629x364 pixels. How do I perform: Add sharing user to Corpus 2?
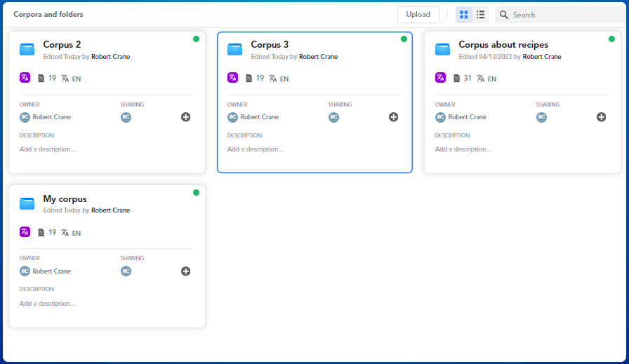(x=186, y=117)
